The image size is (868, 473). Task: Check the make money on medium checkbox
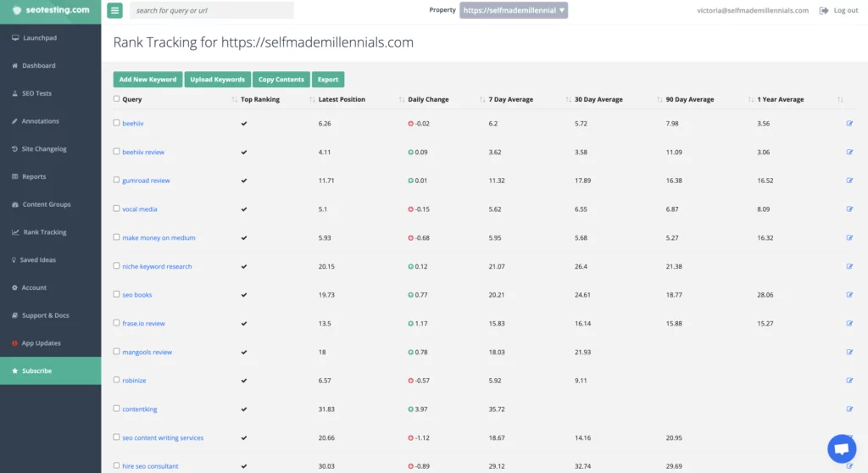(116, 237)
